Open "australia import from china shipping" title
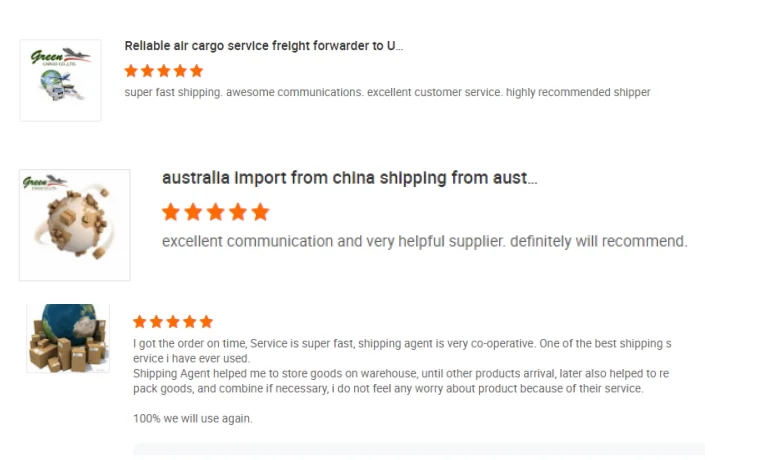 tap(349, 178)
